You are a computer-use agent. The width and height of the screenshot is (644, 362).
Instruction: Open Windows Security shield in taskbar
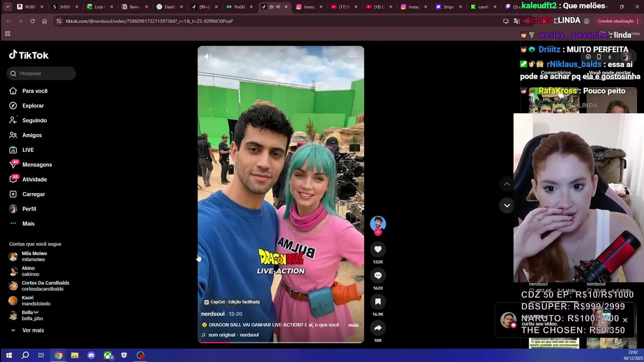(x=124, y=355)
